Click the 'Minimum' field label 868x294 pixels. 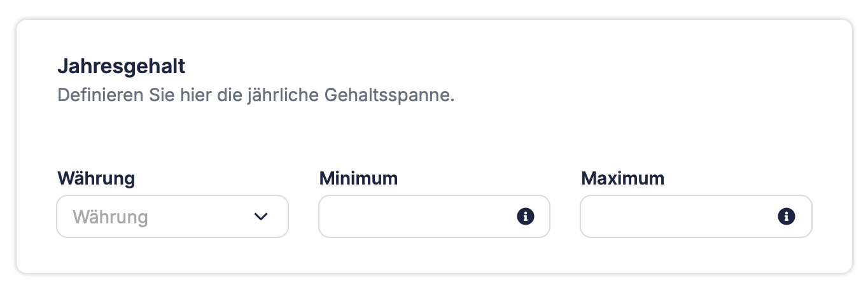click(358, 178)
